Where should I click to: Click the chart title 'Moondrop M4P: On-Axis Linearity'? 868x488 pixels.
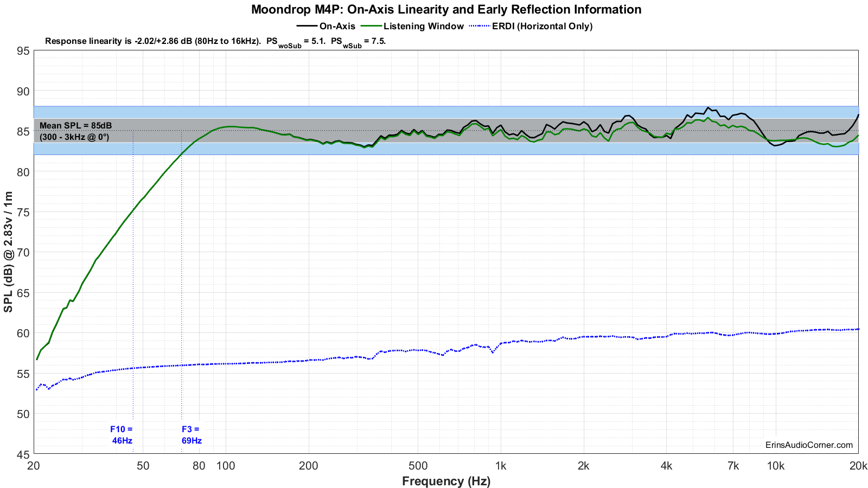tap(446, 9)
